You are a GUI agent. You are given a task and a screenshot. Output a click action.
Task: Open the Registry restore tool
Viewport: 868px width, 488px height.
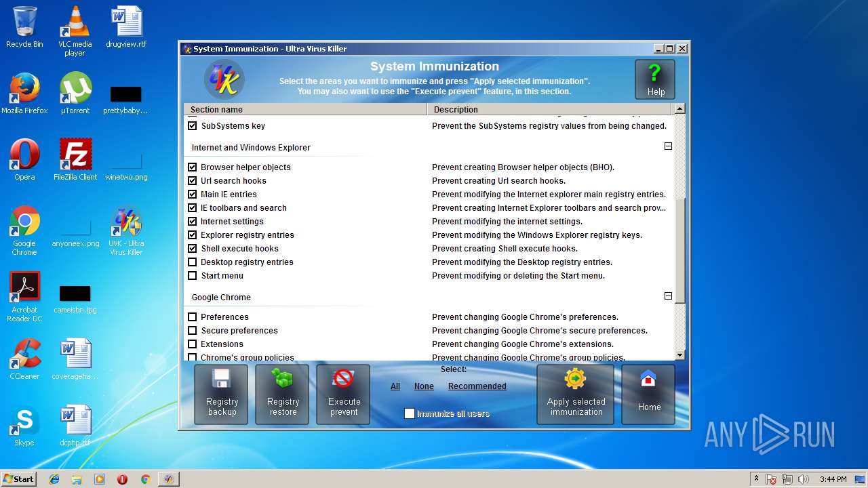[282, 394]
